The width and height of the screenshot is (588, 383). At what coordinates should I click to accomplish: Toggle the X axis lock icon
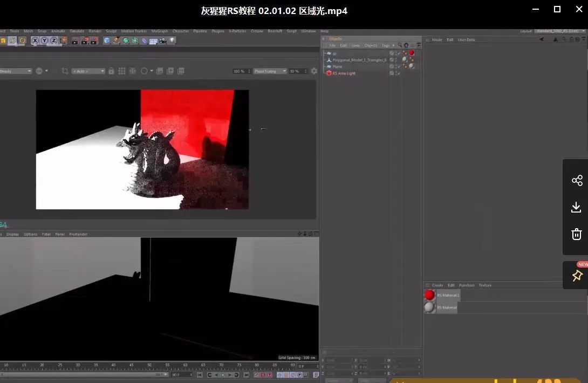[x=36, y=40]
